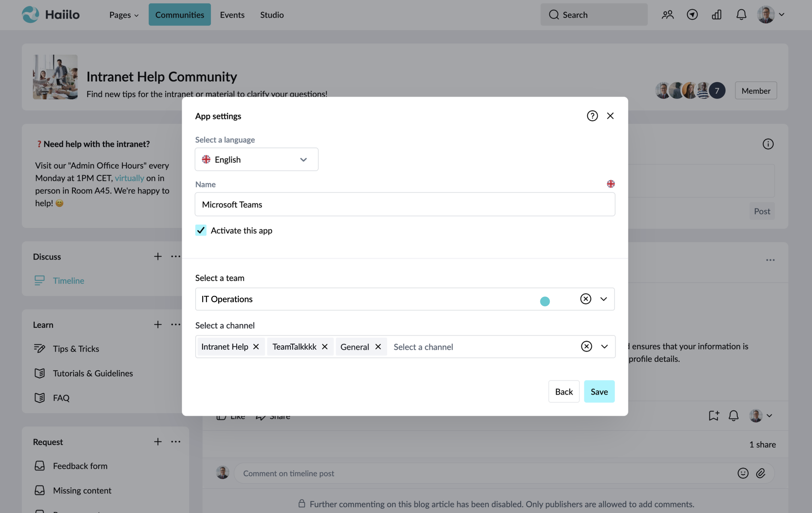Open more options for Request section
The image size is (812, 513).
click(176, 442)
